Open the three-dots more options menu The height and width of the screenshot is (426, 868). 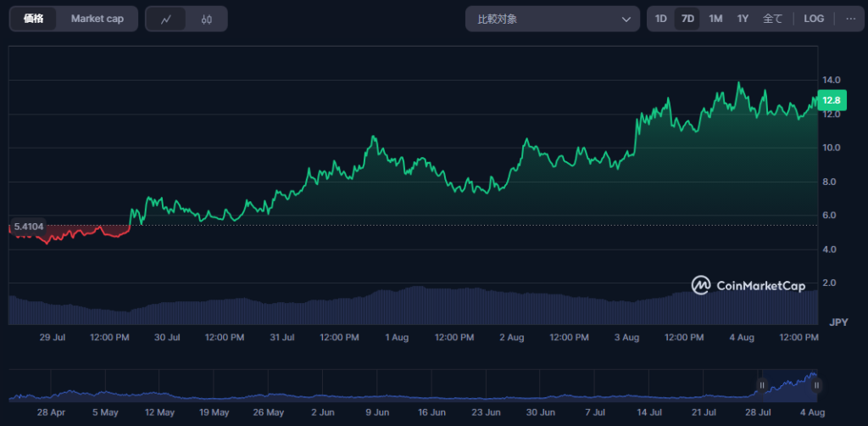click(x=850, y=19)
